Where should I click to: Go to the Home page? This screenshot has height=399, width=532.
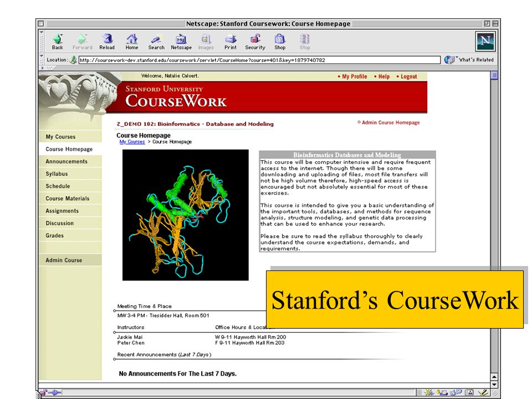132,42
